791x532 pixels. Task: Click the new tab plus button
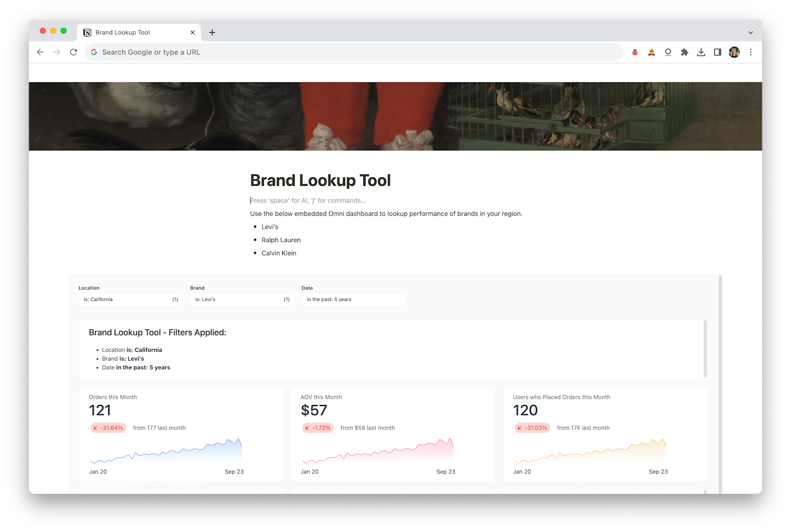[x=212, y=32]
